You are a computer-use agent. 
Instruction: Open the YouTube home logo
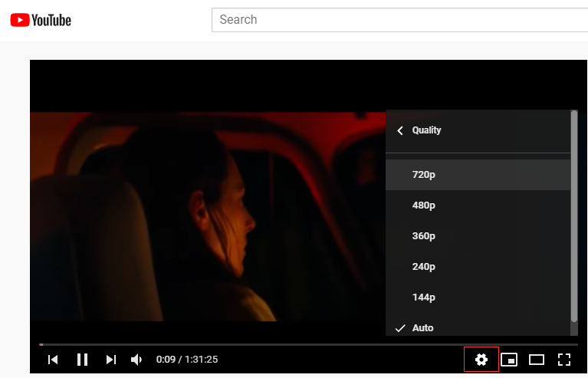tap(41, 20)
